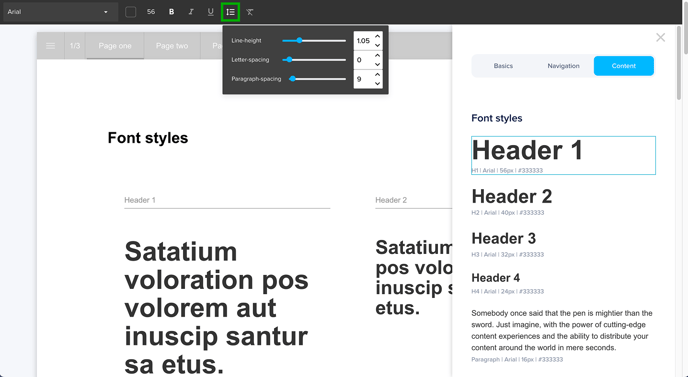Image resolution: width=688 pixels, height=377 pixels.
Task: Increase Paragraph-spacing with the up arrow
Action: coord(377,75)
